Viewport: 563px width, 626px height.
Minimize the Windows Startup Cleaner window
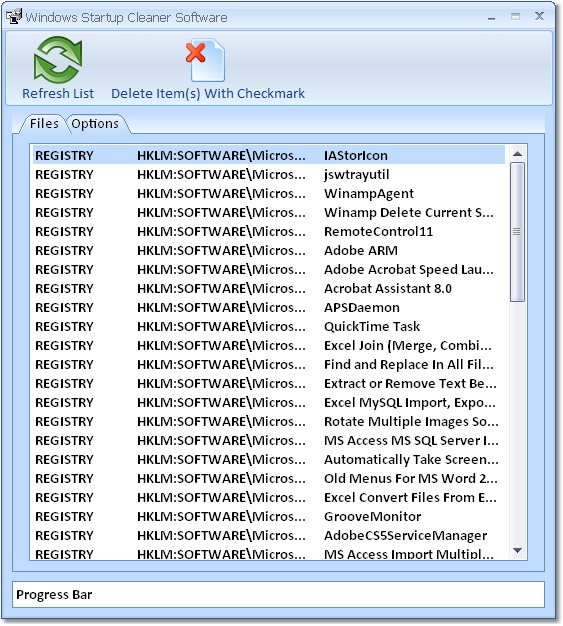click(492, 18)
